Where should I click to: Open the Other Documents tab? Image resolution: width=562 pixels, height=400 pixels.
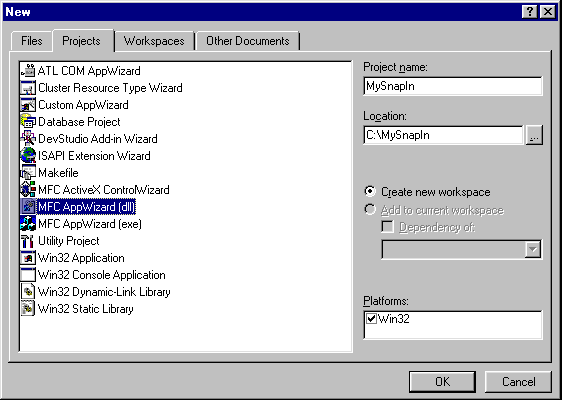[x=248, y=41]
